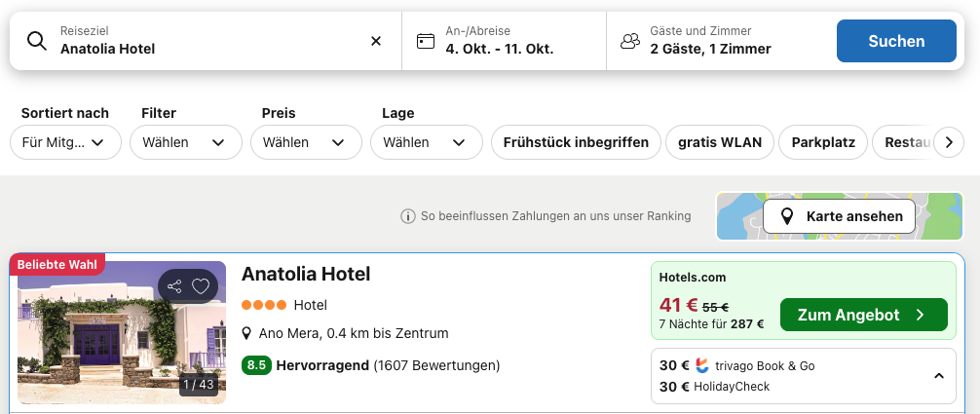Open the Preis dropdown
The image size is (980, 414).
pyautogui.click(x=306, y=142)
